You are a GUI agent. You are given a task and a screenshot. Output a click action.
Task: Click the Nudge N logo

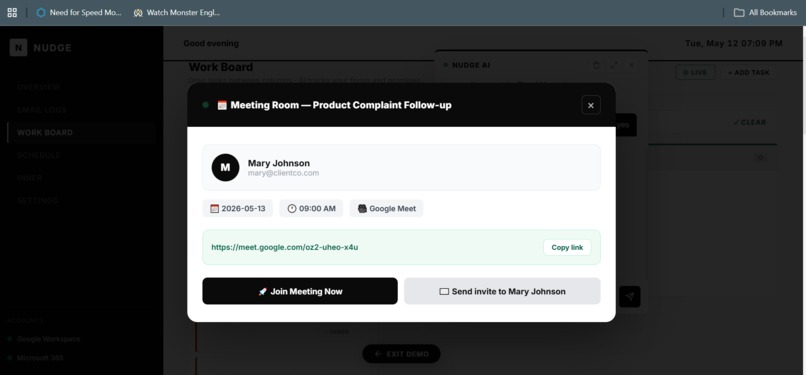click(18, 48)
